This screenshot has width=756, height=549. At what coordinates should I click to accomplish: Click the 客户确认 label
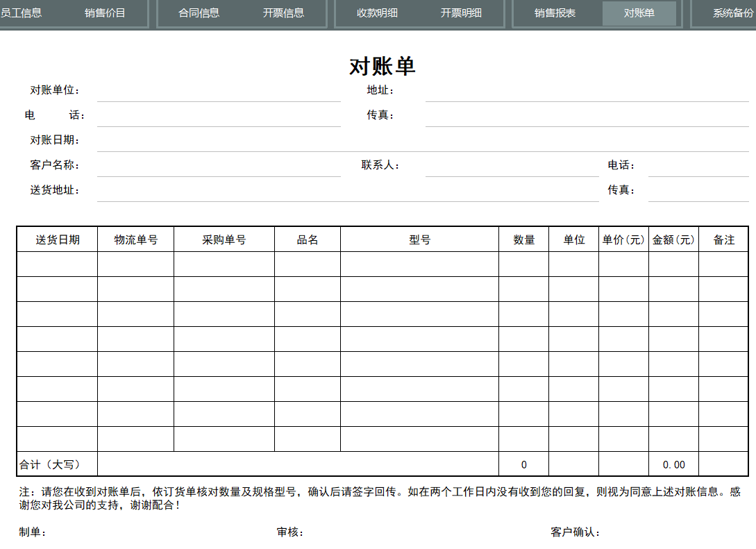tap(576, 532)
